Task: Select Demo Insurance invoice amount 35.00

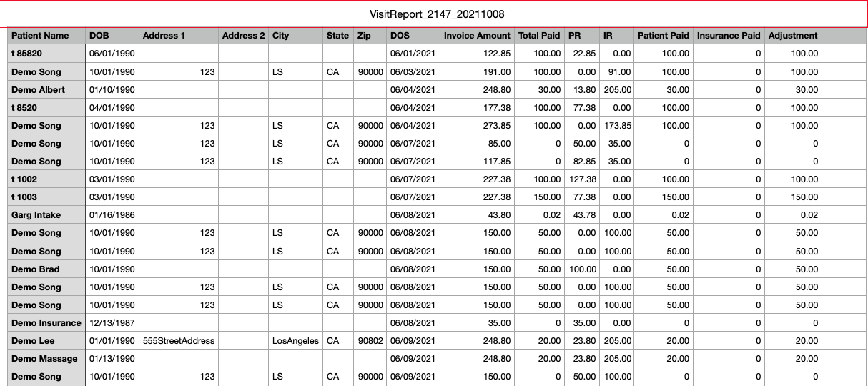Action: tap(478, 322)
